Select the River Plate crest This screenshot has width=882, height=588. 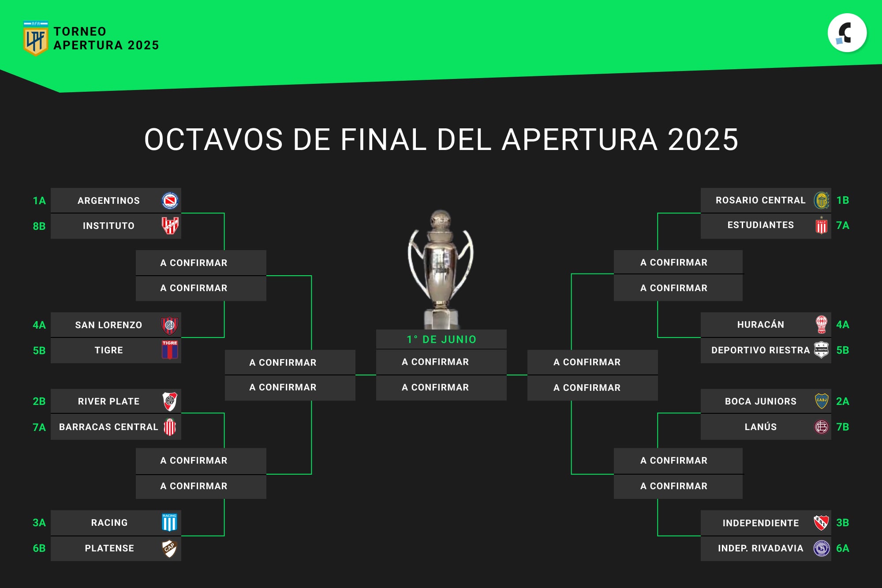(170, 401)
